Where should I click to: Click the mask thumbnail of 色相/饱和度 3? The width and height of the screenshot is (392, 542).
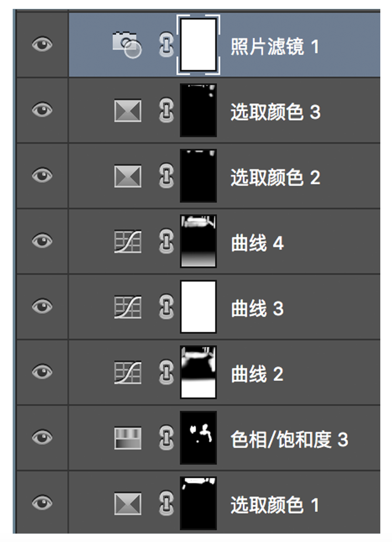[198, 438]
